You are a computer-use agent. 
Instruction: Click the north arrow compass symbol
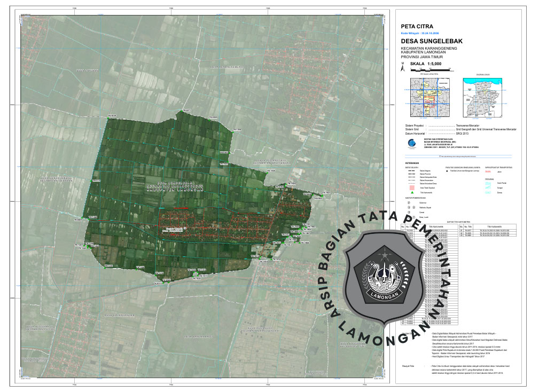[402, 67]
